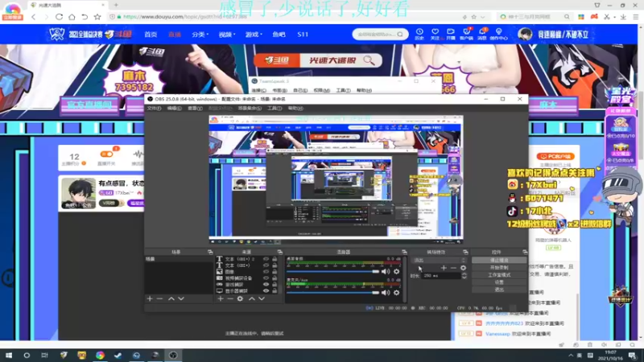Open TeamSpeak 3 书签(B) menu
Image resolution: width=644 pixels, height=362 pixels.
coord(279,90)
